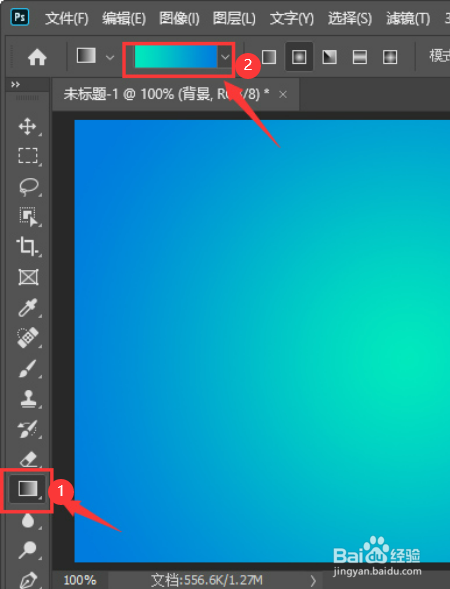
Task: Open the gradient picker dropdown arrow
Action: [225, 57]
